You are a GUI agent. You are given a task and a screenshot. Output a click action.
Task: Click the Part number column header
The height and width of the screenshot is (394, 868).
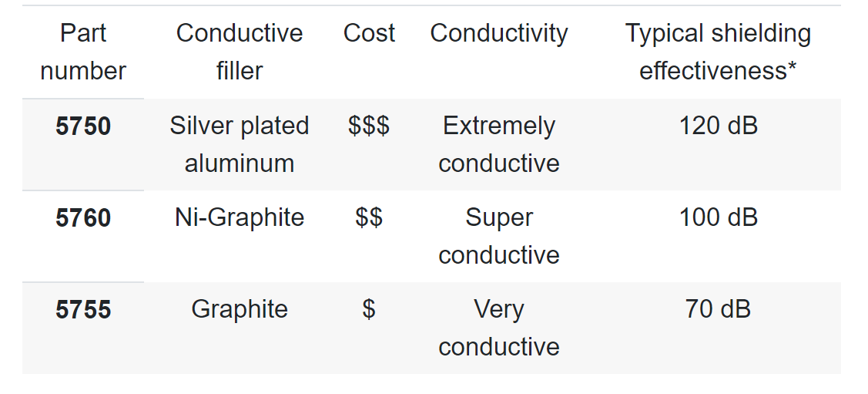coord(83,52)
